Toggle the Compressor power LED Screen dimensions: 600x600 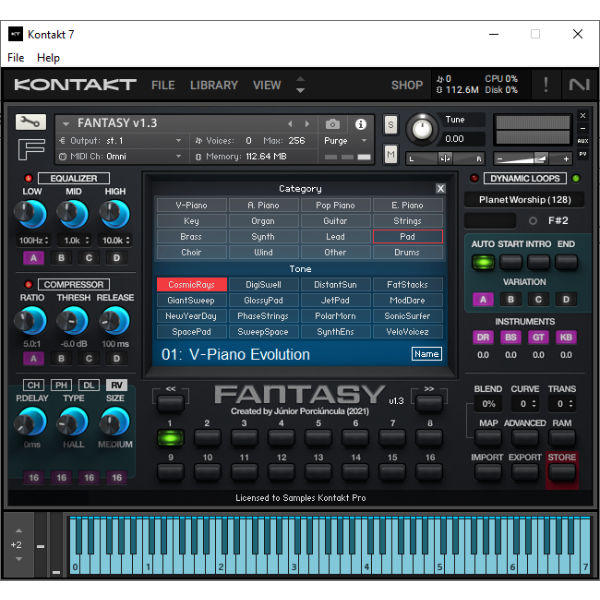point(28,284)
